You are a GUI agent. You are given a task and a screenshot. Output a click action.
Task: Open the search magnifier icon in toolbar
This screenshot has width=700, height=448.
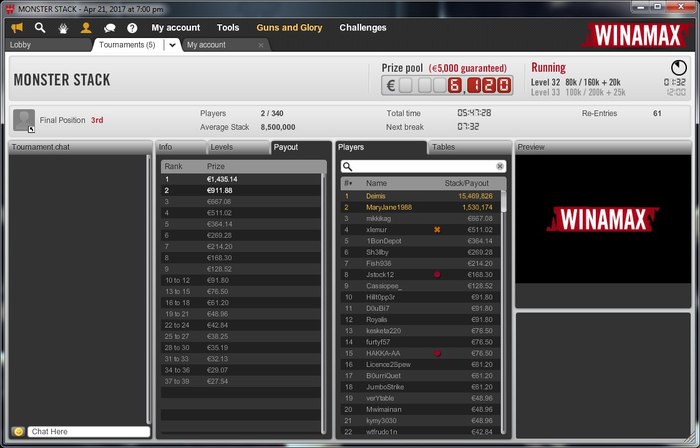[40, 28]
